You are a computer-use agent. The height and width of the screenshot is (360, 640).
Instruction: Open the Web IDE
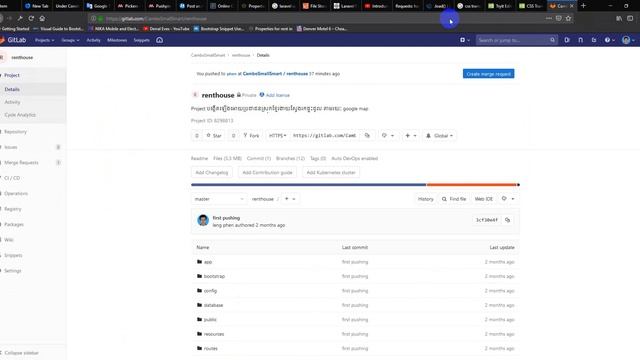pyautogui.click(x=484, y=199)
